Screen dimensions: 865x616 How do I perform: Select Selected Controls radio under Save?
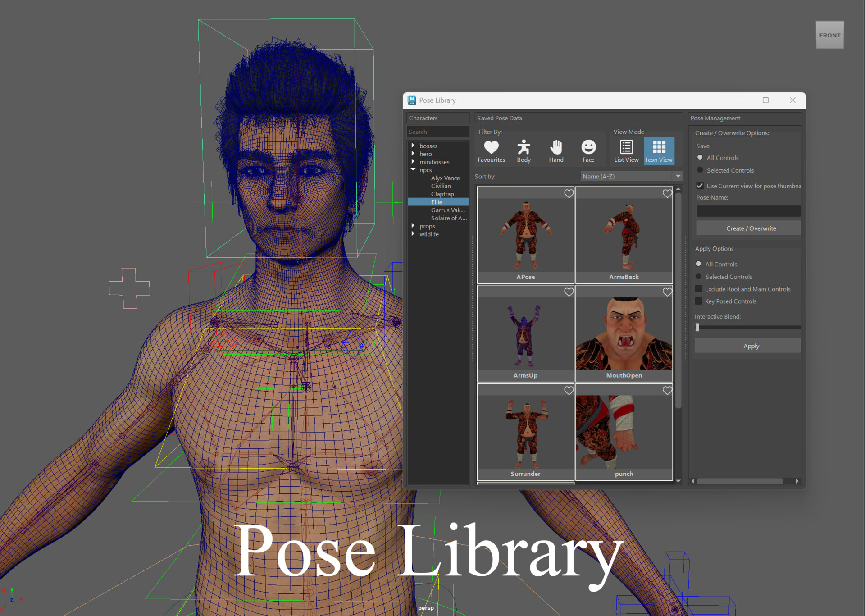700,170
